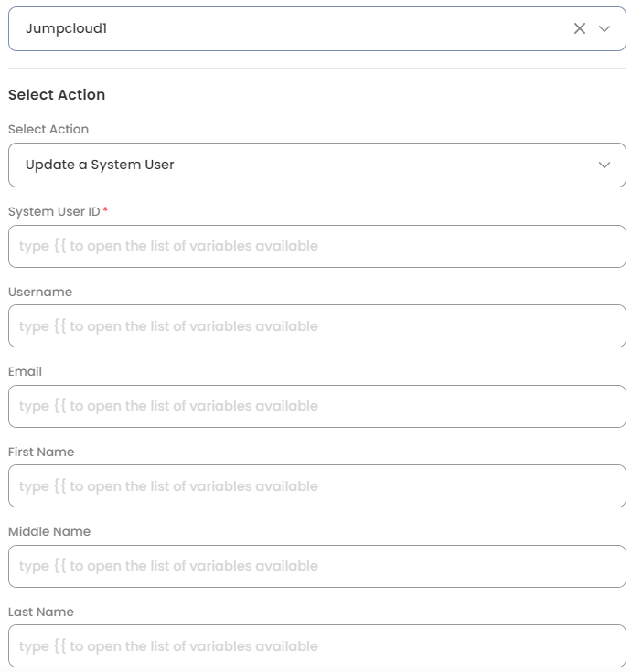The width and height of the screenshot is (631, 672).
Task: Focus the First Name input field
Action: tap(316, 486)
